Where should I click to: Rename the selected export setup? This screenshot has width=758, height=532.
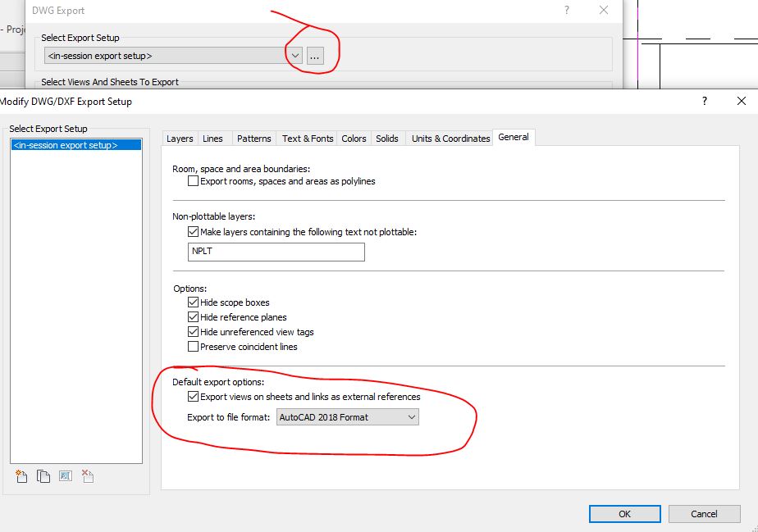[x=66, y=476]
